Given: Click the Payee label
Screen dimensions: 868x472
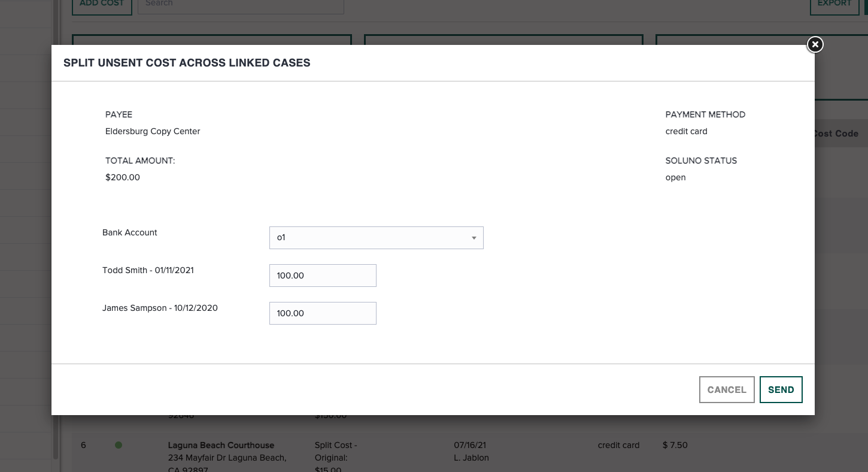Looking at the screenshot, I should [x=119, y=114].
